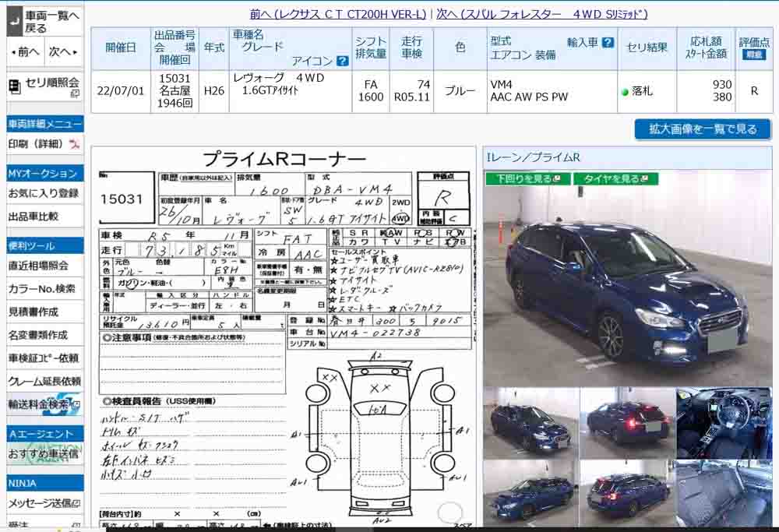The image size is (779, 532).
Task: Click the PDF icon next to 印刷（詳細）
Action: click(75, 144)
